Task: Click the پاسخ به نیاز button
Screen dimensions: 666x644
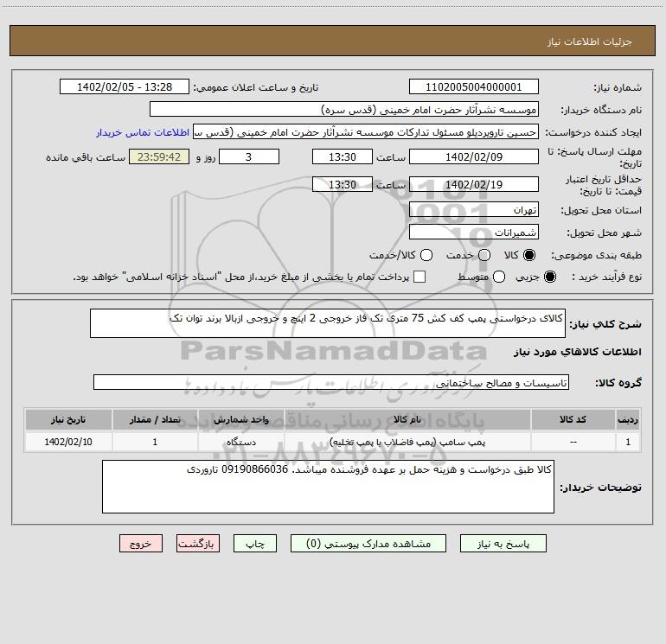Action: click(503, 544)
